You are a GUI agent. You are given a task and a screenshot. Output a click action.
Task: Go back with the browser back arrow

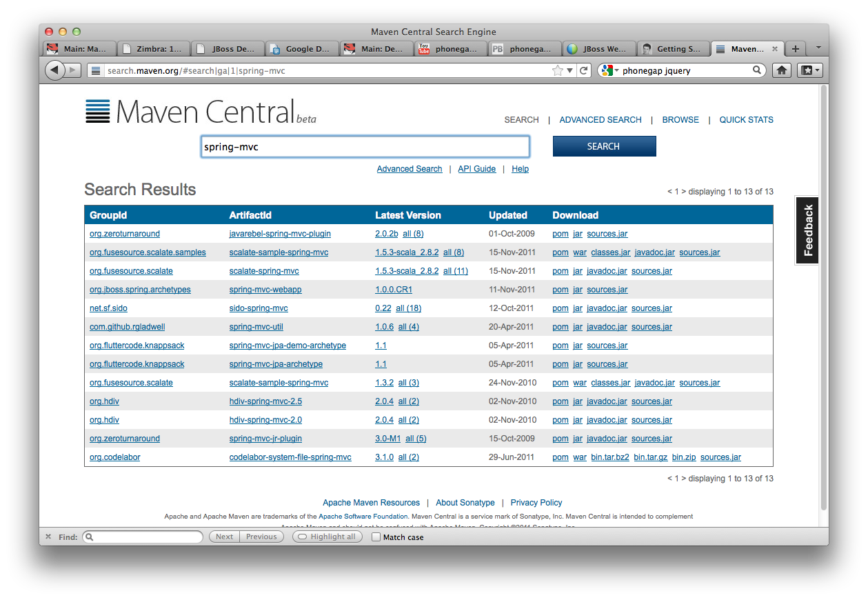(54, 70)
